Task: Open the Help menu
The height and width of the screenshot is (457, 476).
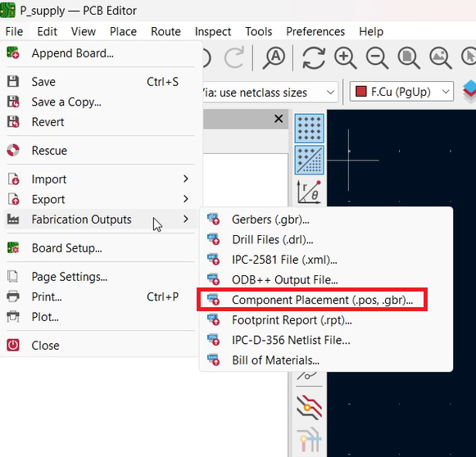Action: point(371,32)
